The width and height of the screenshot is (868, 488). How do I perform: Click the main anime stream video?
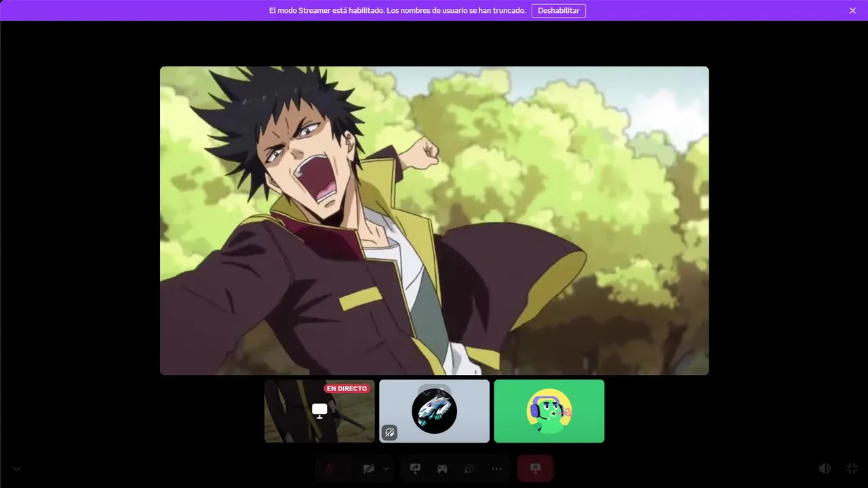(434, 220)
